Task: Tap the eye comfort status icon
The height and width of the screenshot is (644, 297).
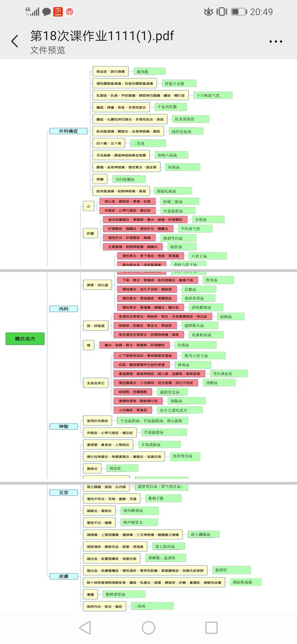Action: (209, 12)
